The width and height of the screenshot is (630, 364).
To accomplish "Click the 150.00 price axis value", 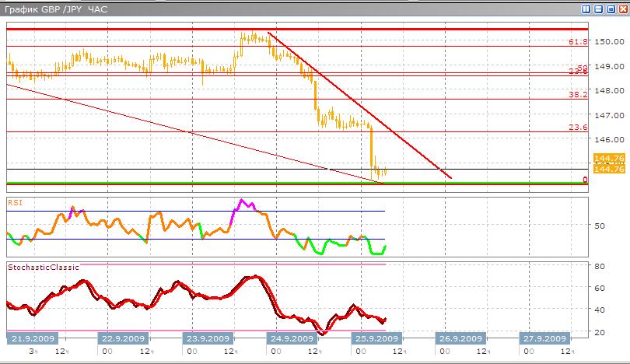I will (607, 42).
